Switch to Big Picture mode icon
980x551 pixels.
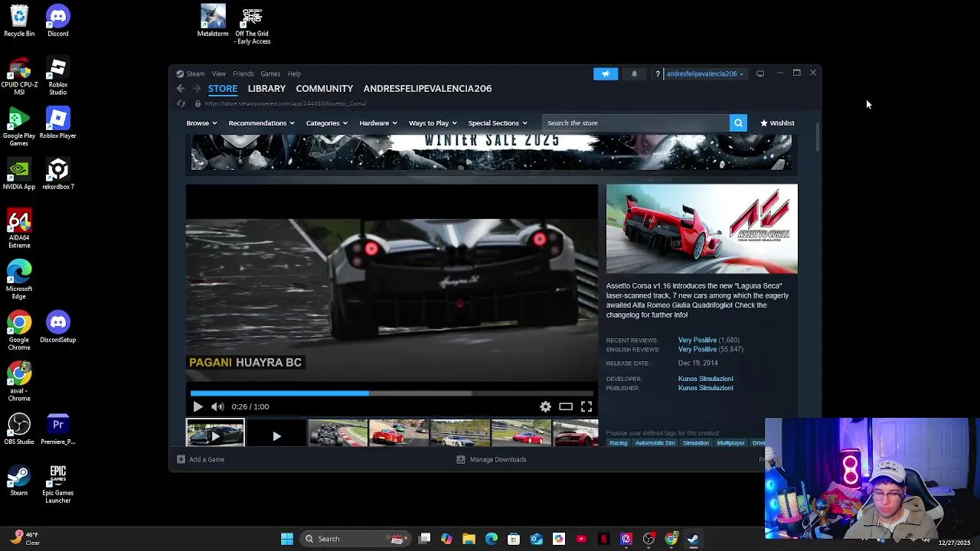tap(760, 74)
